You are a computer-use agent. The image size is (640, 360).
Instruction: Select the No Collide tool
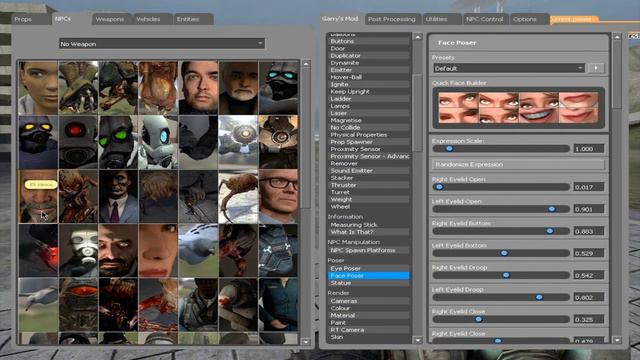click(x=369, y=127)
